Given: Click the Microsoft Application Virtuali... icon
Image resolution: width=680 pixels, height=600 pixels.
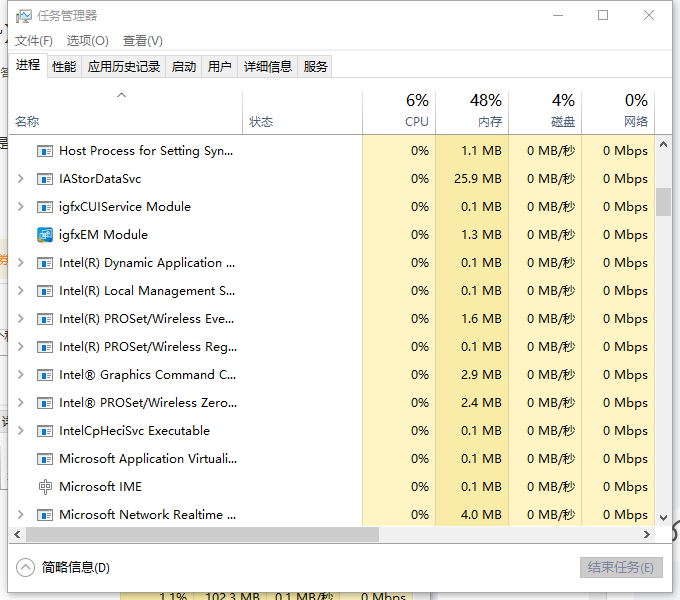Looking at the screenshot, I should point(45,459).
